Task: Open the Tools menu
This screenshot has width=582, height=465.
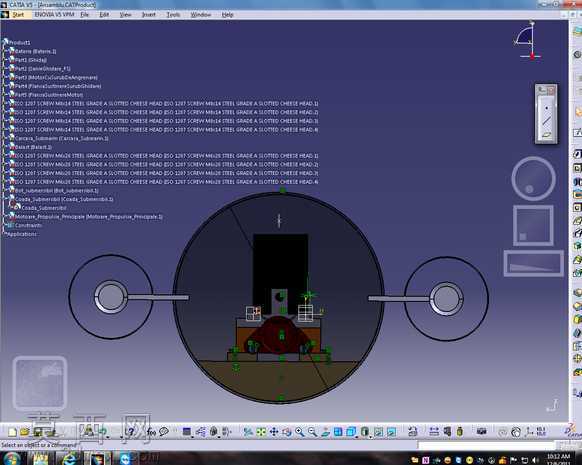Action: point(173,14)
